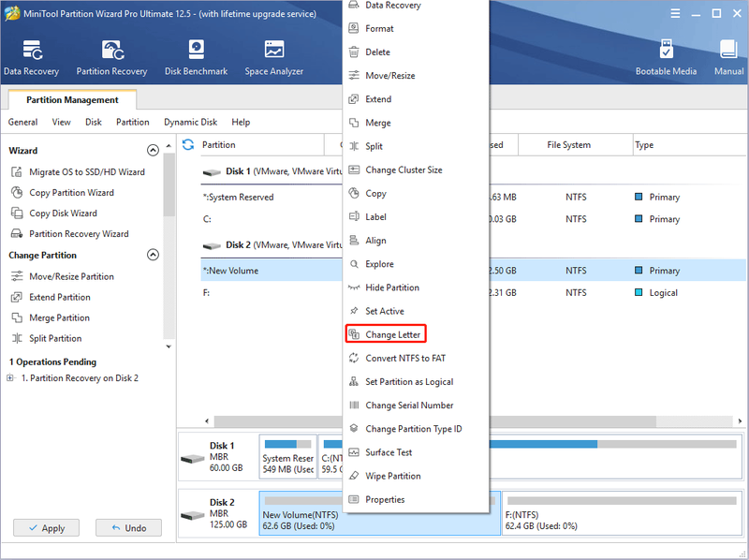
Task: Choose Explore from context menu
Action: 416,264
